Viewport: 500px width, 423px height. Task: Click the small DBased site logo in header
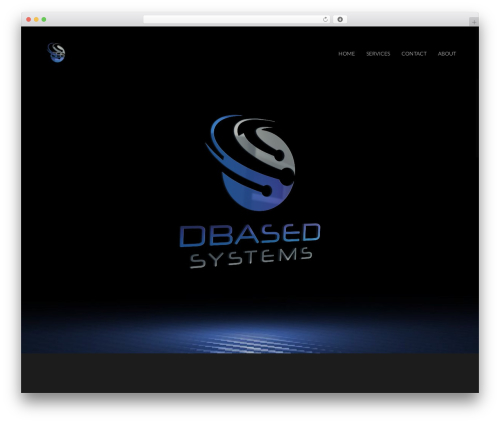(56, 52)
